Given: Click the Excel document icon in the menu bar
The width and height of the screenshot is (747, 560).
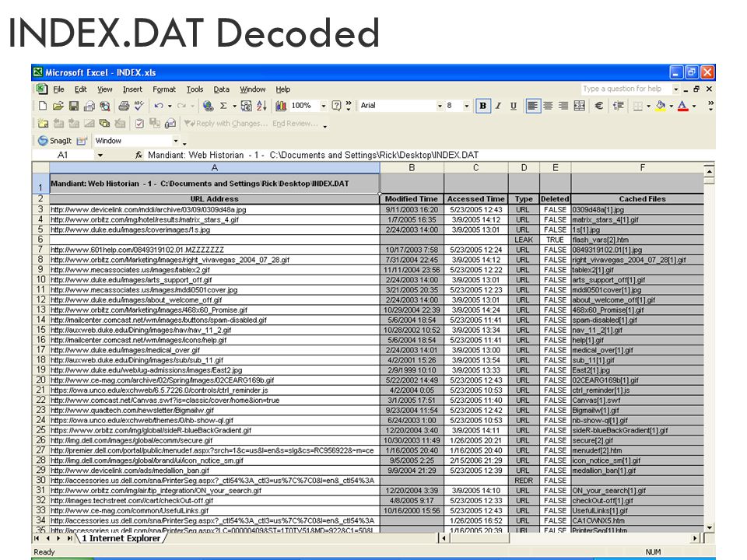Looking at the screenshot, I should pos(41,89).
